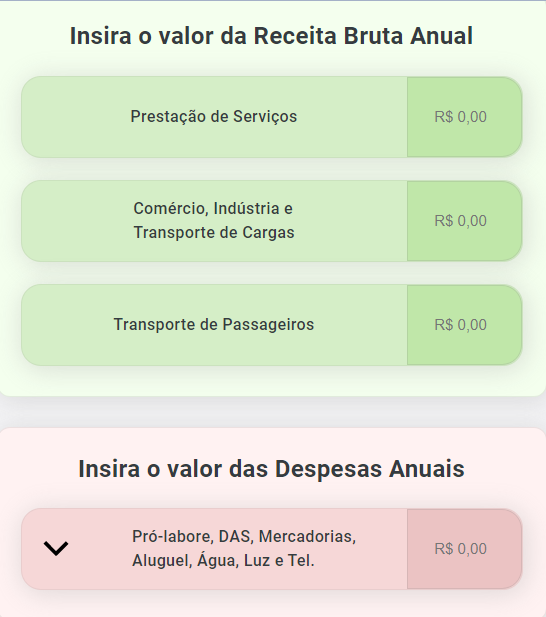Click the word Despesas in the pink heading
Screen dimensions: 546x617
coord(328,469)
